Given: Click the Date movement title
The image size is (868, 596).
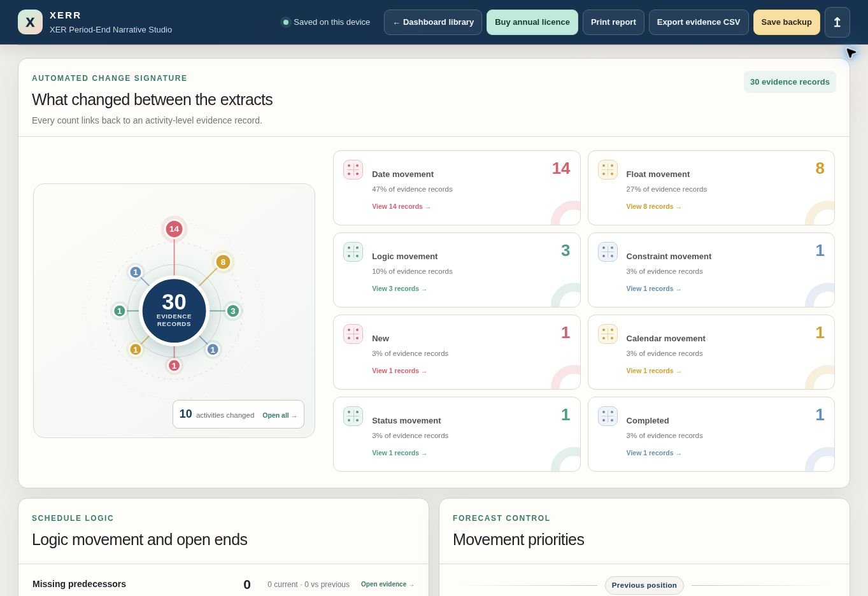Looking at the screenshot, I should coord(402,174).
